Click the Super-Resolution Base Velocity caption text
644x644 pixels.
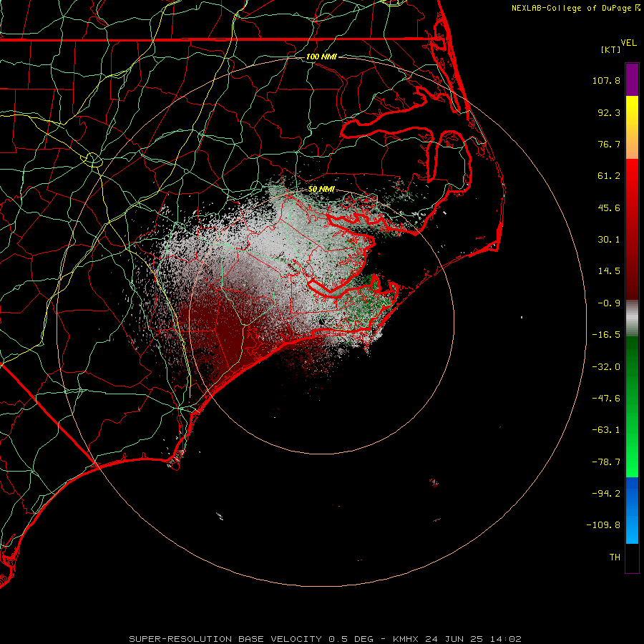[x=225, y=639]
